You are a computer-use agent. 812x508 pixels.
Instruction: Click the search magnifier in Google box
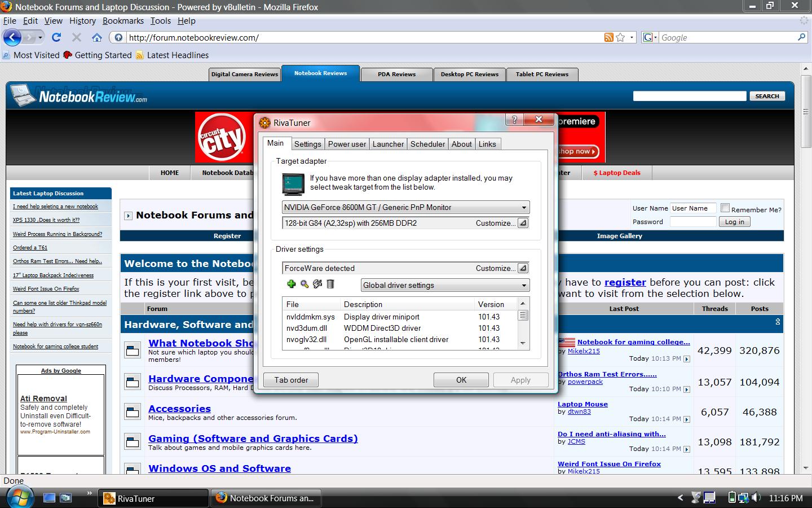[x=801, y=37]
